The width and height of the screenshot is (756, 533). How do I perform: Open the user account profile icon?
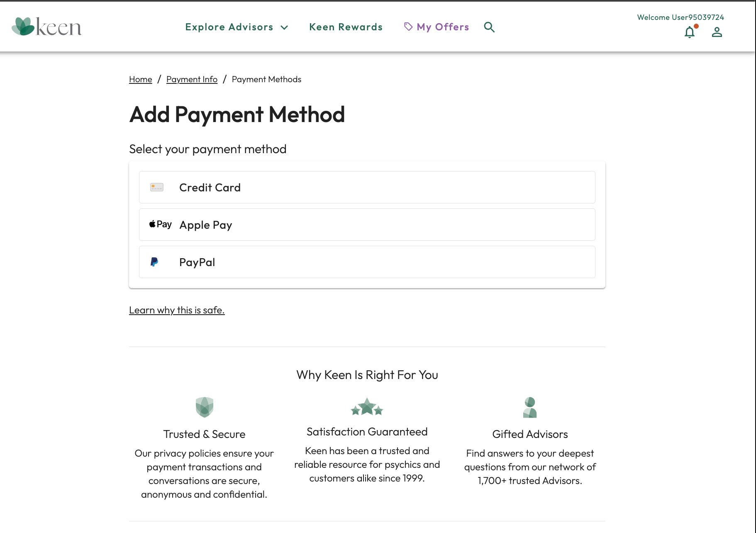point(717,32)
